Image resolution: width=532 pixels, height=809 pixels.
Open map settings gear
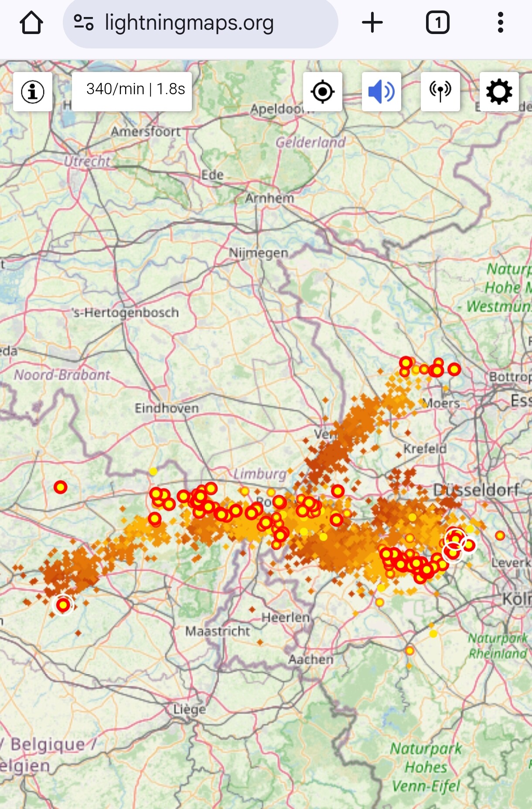coord(499,92)
